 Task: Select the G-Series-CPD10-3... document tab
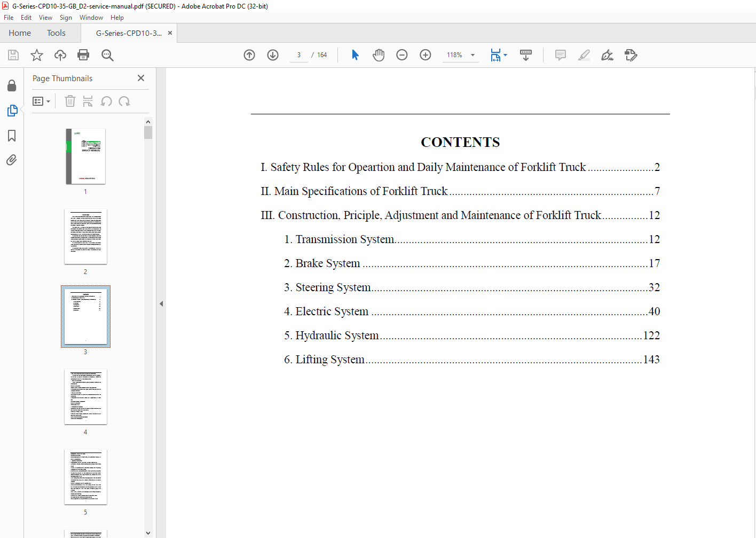(129, 33)
